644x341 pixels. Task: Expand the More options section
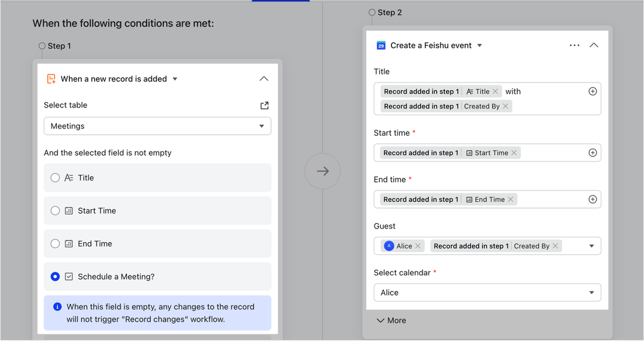click(x=391, y=320)
